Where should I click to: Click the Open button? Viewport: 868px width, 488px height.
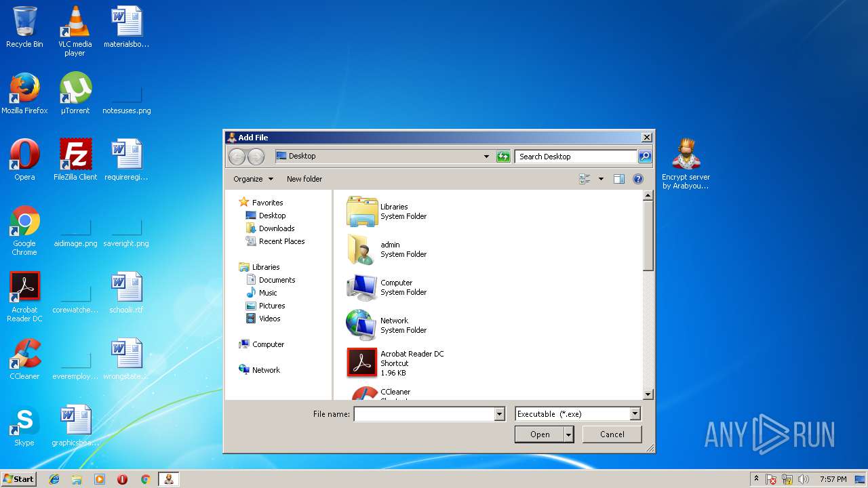(540, 434)
